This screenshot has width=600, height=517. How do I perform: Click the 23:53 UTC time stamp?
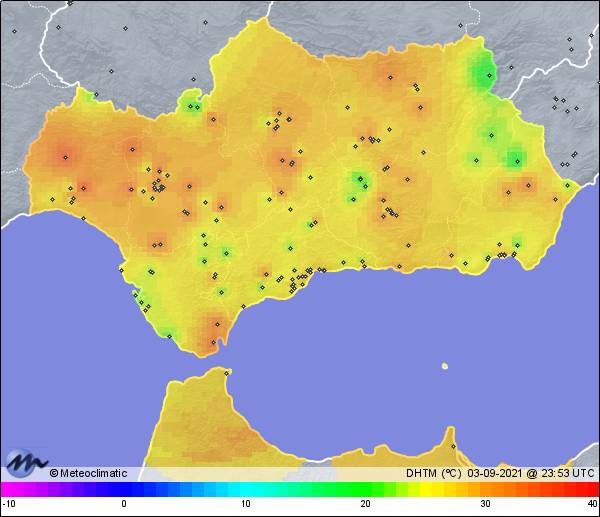tap(567, 473)
